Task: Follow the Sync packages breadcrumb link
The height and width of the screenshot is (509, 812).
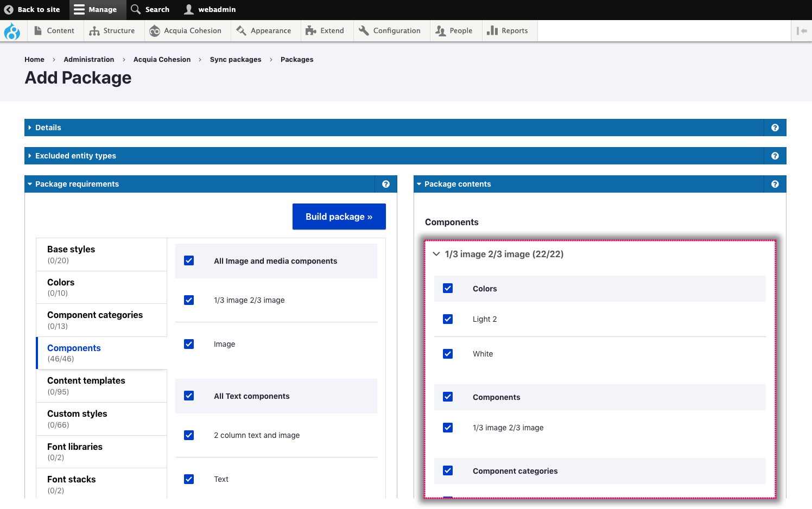Action: tap(236, 60)
